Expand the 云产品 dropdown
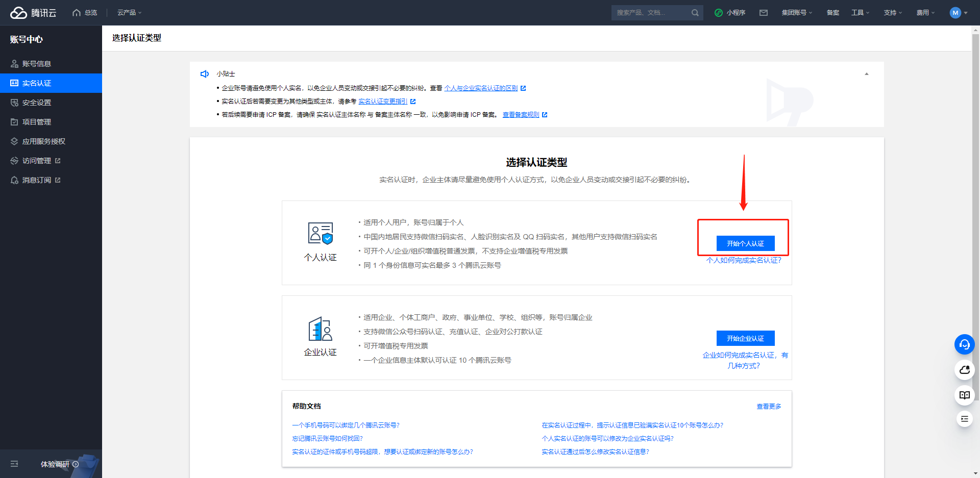 [130, 13]
